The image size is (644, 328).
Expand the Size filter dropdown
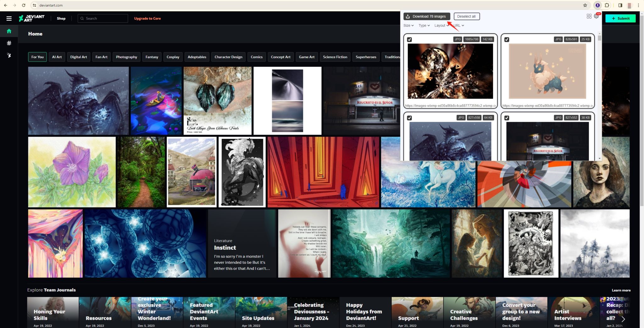click(408, 25)
